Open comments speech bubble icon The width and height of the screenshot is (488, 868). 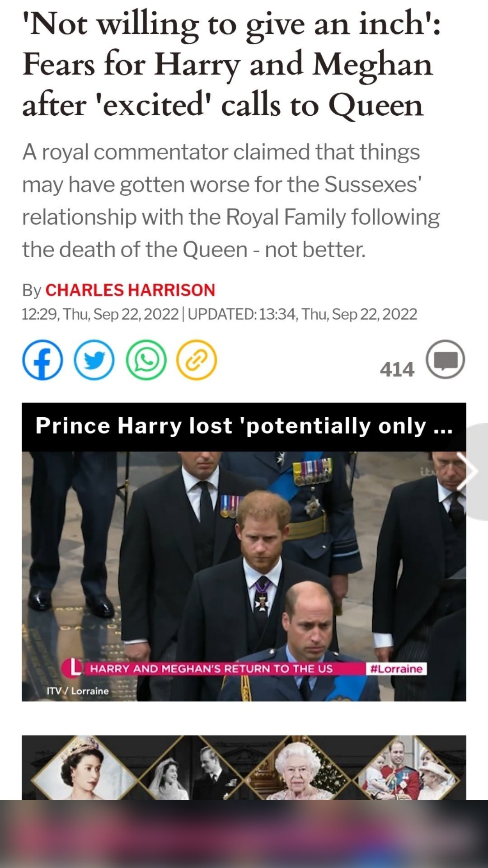pyautogui.click(x=446, y=359)
